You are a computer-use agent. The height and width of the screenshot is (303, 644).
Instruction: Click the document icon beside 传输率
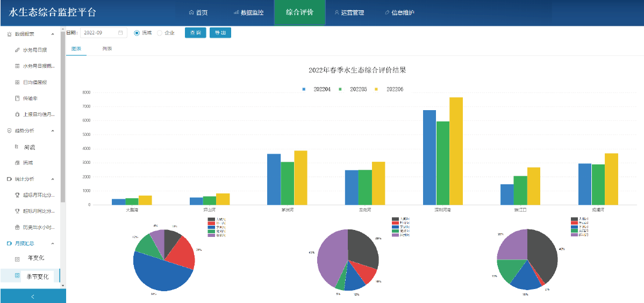pos(17,98)
